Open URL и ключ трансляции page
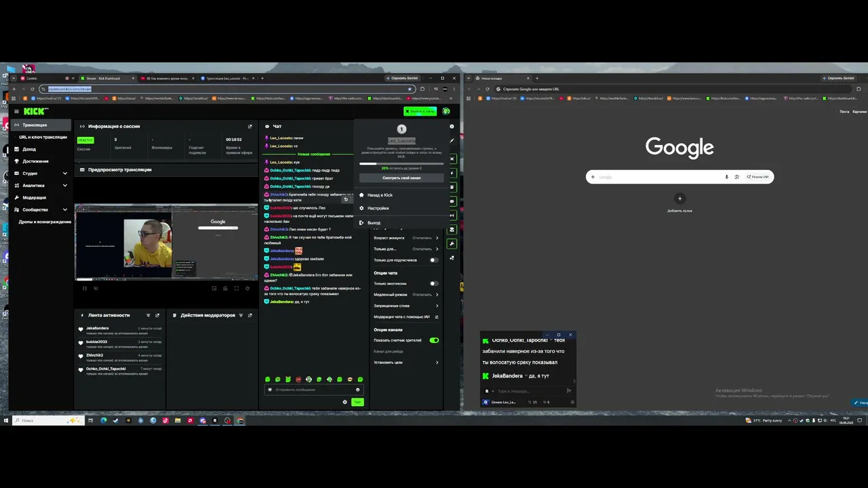The image size is (868, 488). (x=43, y=137)
